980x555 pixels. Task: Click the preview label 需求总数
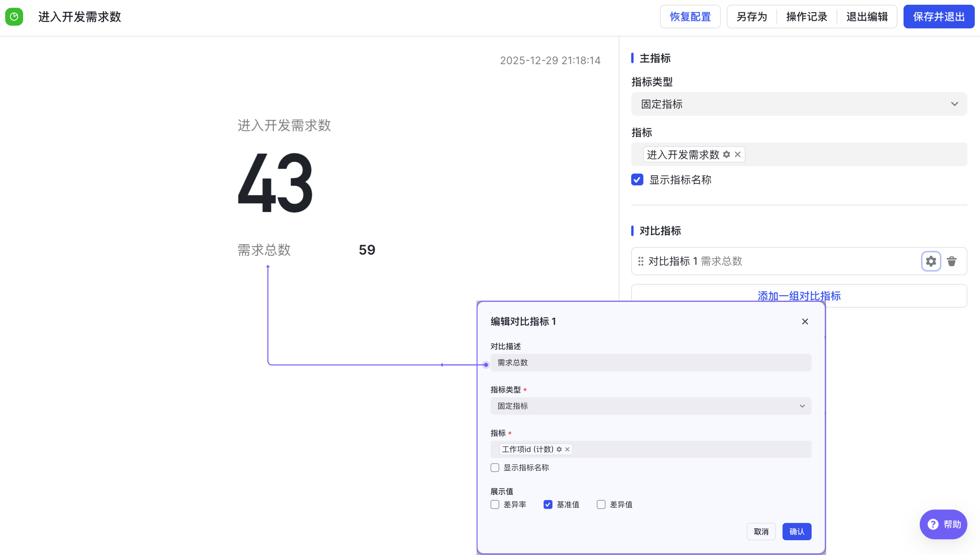(x=264, y=250)
